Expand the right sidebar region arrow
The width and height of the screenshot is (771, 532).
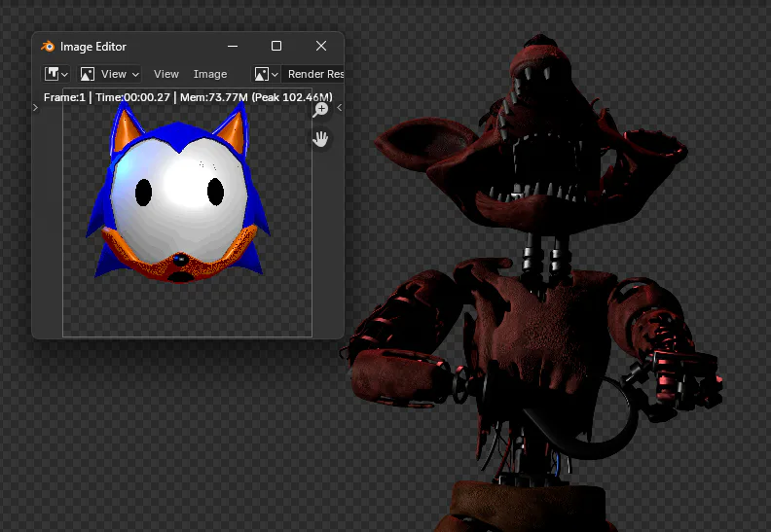340,107
